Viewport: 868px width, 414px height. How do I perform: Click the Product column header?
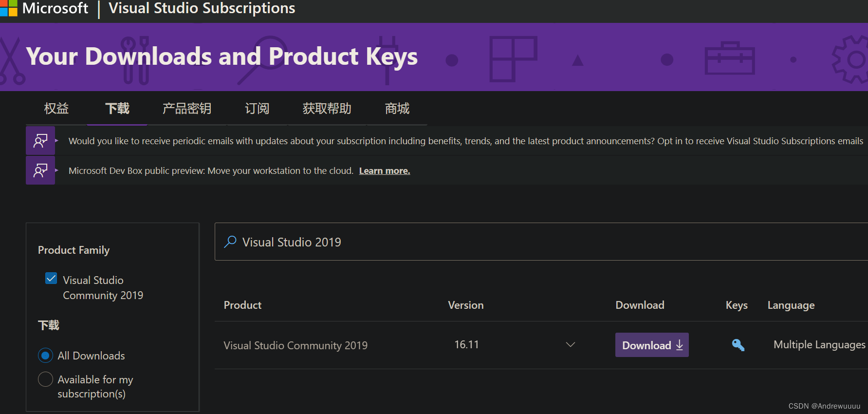242,305
